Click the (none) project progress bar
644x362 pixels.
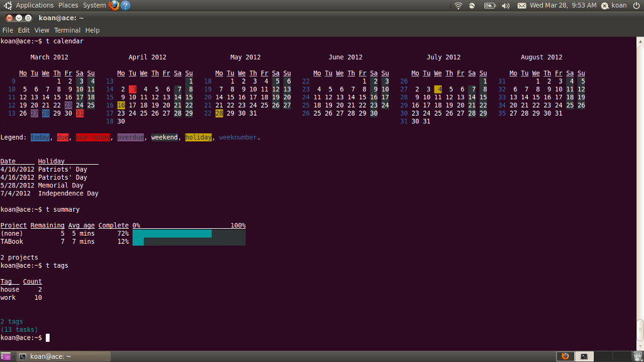(189, 234)
